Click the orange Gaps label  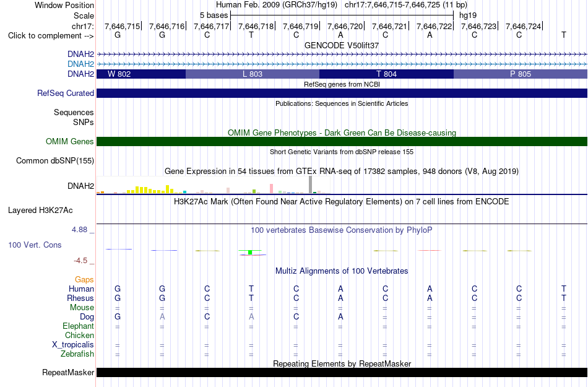(x=84, y=279)
